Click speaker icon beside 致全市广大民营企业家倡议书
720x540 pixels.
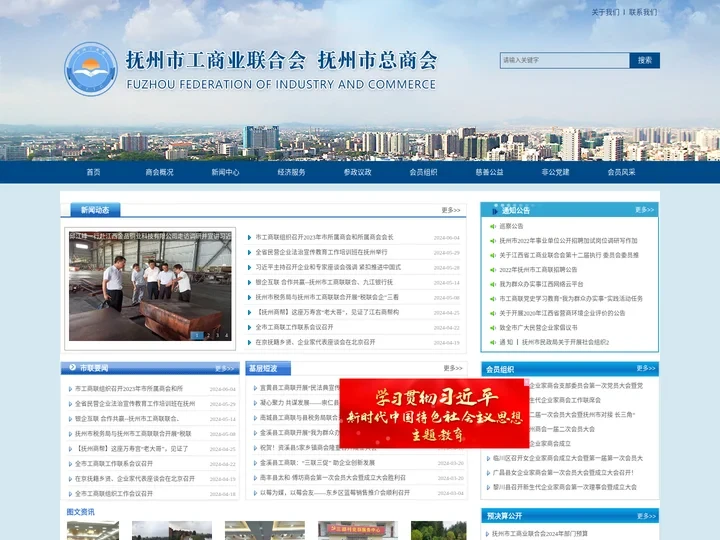point(493,328)
